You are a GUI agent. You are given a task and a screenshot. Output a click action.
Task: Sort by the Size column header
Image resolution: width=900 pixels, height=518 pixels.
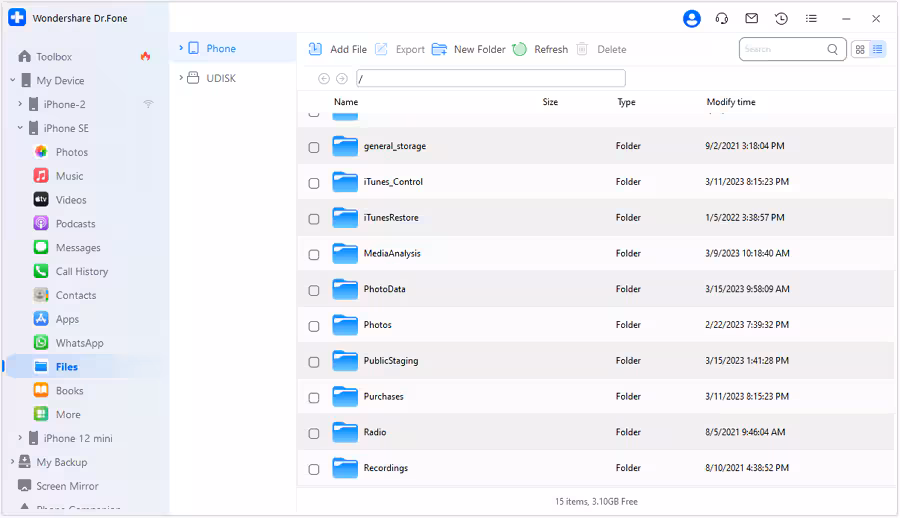click(x=550, y=102)
